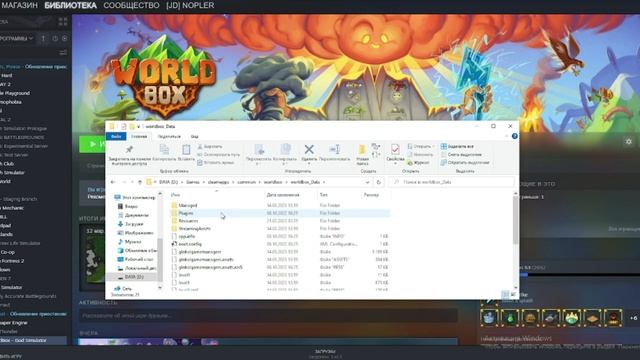The height and width of the screenshot is (360, 640).
Task: Open the recent locations dropdown arrow
Action: [x=131, y=182]
